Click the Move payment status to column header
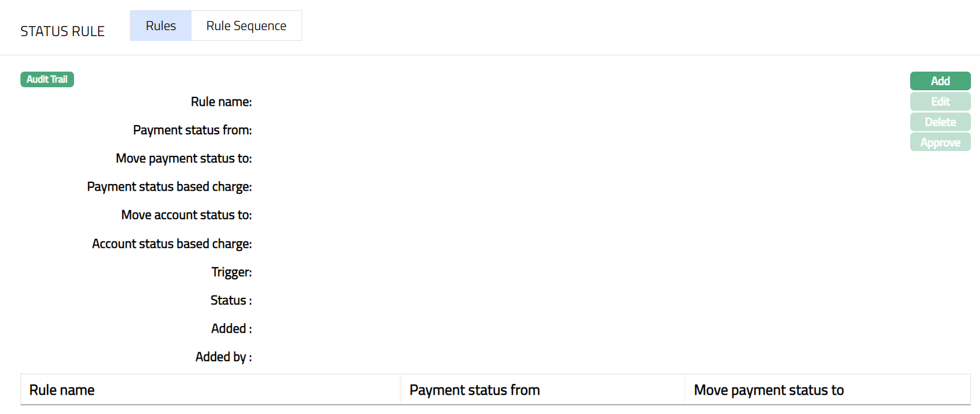Screen dimensions: 980x414 (769, 390)
